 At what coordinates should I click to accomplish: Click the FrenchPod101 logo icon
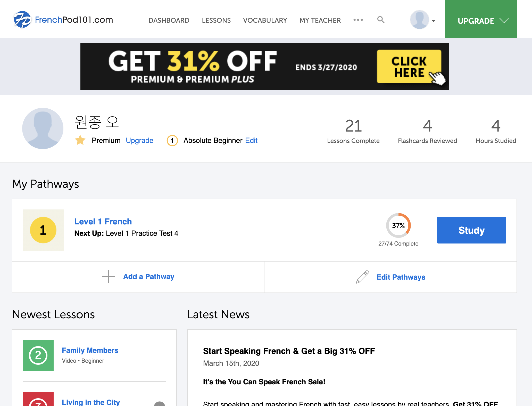(x=22, y=20)
